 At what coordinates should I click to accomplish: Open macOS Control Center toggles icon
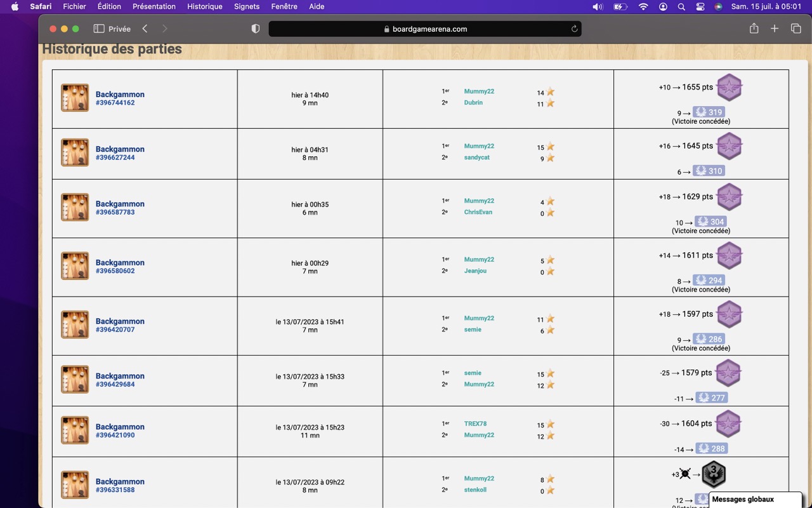coord(700,6)
